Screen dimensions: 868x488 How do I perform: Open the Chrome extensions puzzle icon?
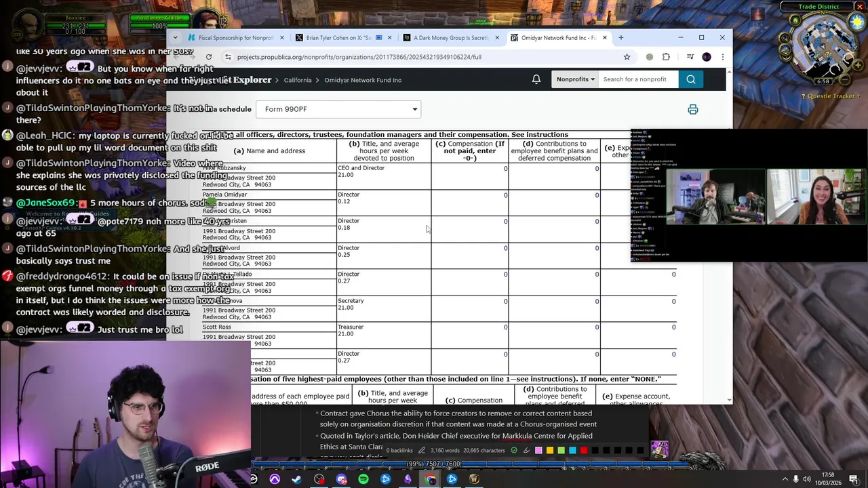[x=666, y=57]
